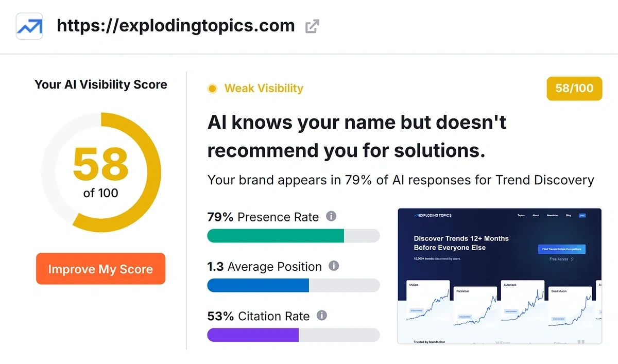Select the PRO badge in the preview navbar
The height and width of the screenshot is (364, 618).
tap(582, 215)
